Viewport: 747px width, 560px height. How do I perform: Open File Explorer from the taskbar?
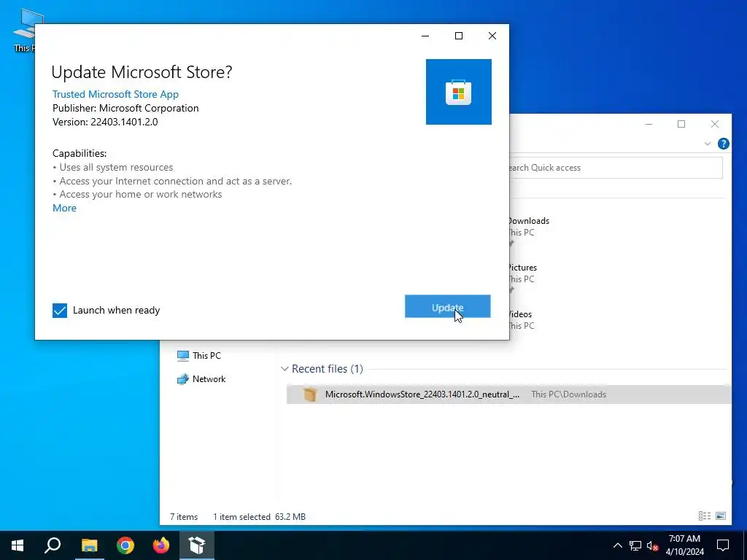[x=89, y=545]
